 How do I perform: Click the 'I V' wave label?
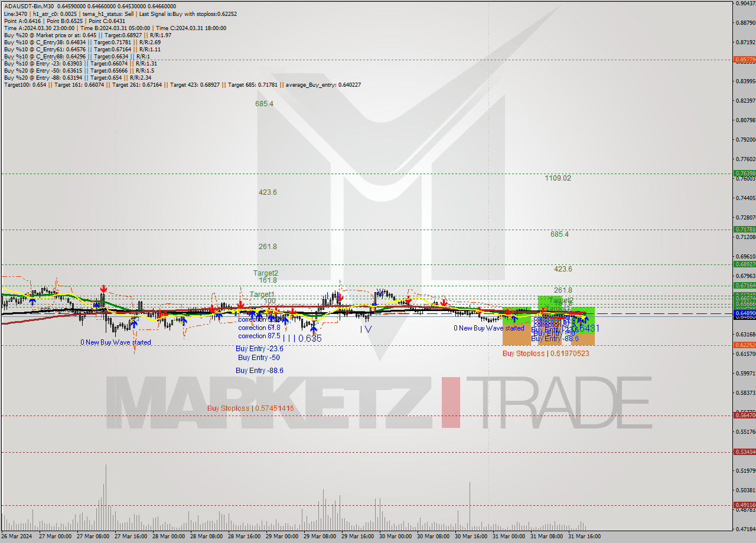coord(366,329)
